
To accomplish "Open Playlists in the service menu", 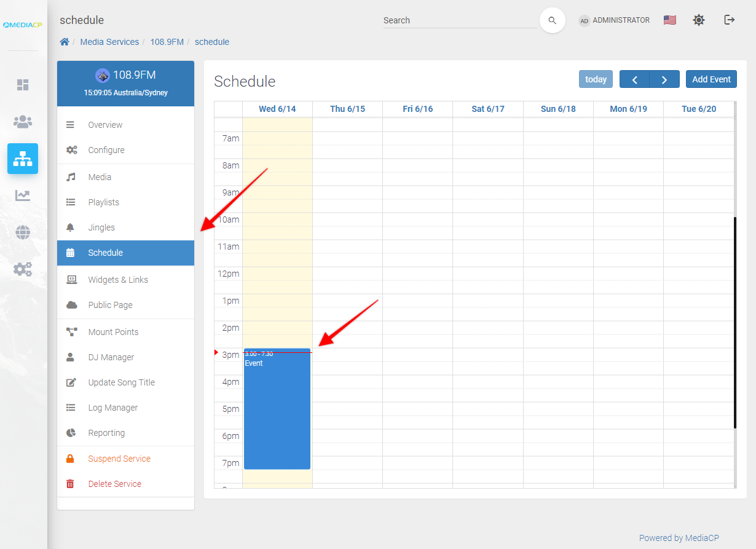I will 103,202.
